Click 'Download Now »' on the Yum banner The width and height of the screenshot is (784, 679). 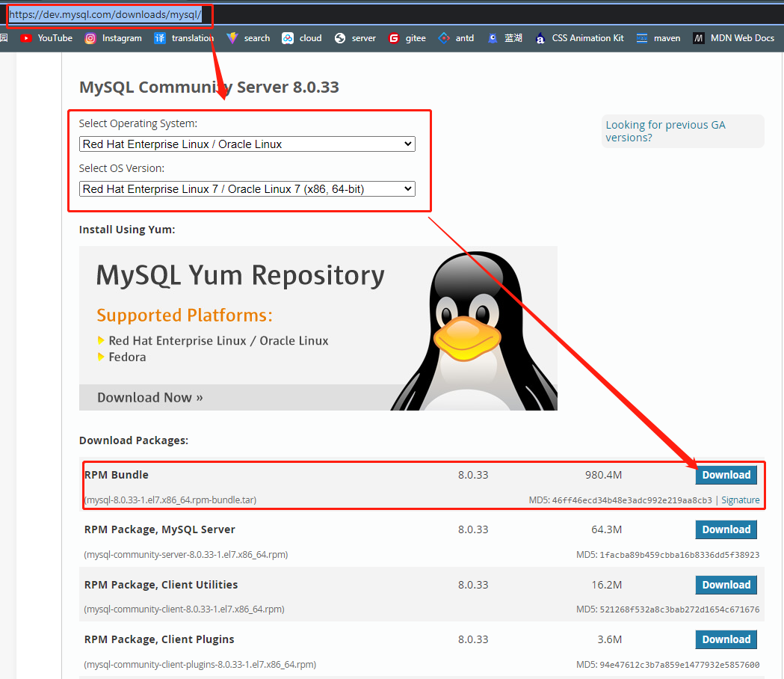pos(150,397)
